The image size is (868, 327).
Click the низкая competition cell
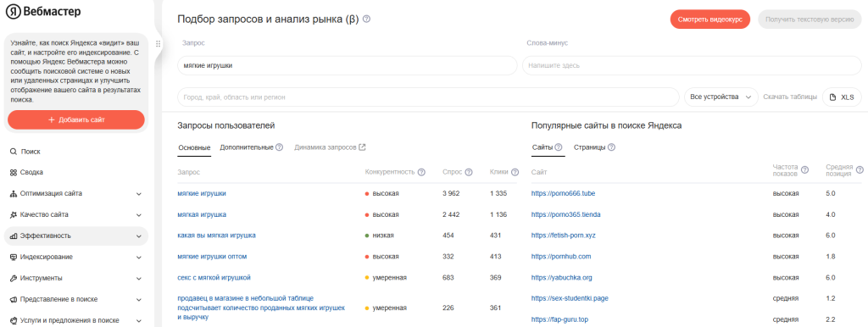point(379,236)
